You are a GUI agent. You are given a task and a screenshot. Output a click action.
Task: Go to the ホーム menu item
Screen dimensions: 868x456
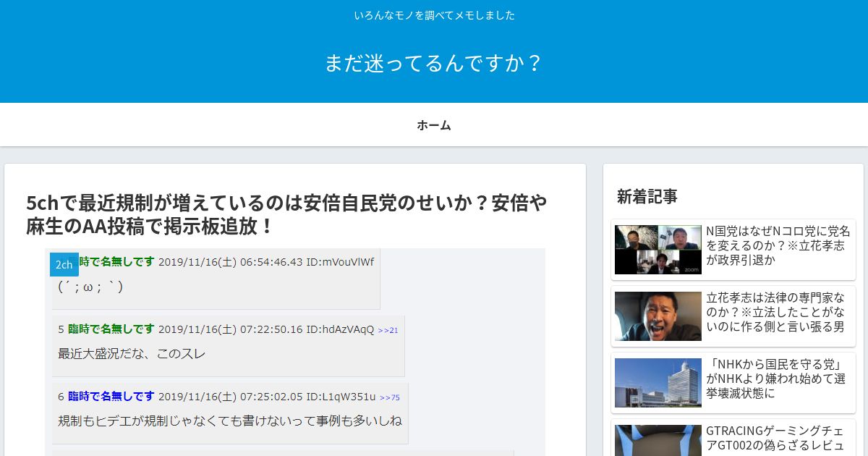434,125
